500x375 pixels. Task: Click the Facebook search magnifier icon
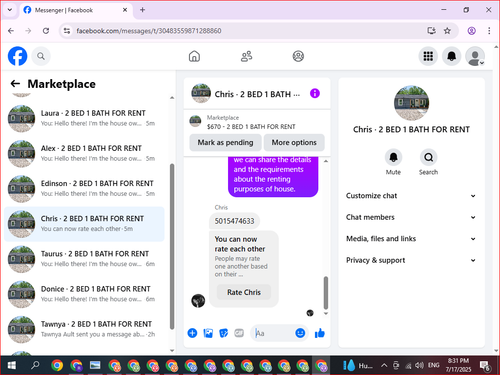pyautogui.click(x=41, y=56)
